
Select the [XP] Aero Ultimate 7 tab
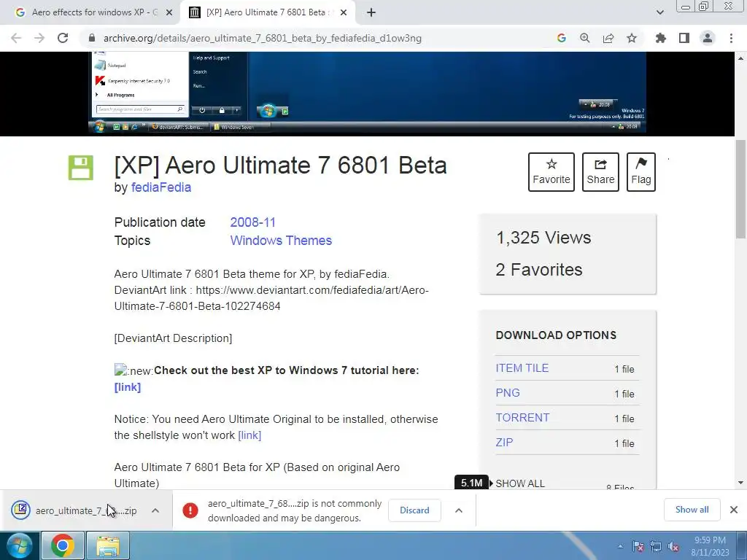[x=267, y=13]
